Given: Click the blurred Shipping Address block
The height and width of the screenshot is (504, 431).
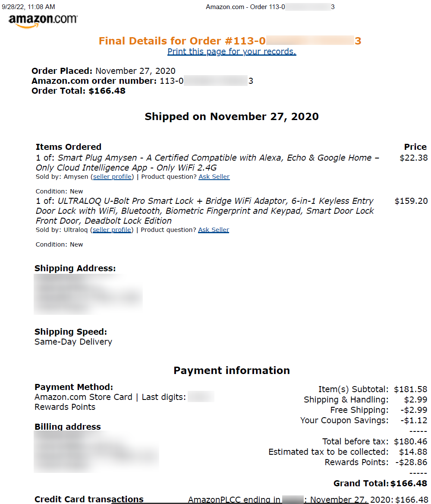Looking at the screenshot, I should (88, 294).
